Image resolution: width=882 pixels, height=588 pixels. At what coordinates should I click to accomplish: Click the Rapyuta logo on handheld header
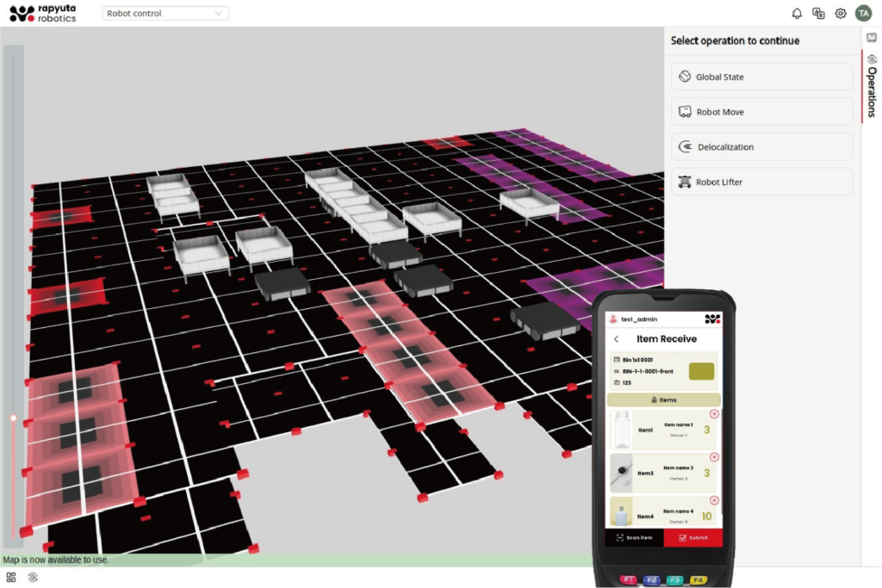click(x=712, y=319)
